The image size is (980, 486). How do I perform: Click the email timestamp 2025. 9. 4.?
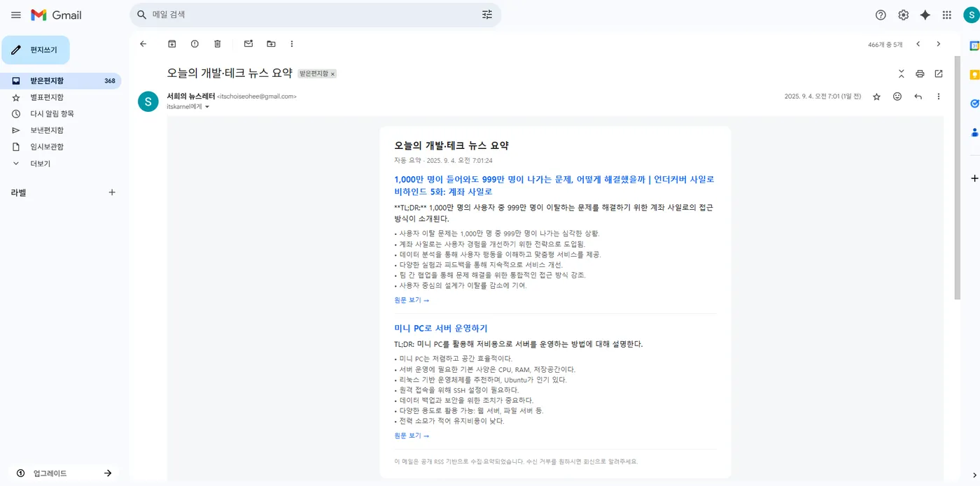(x=822, y=97)
